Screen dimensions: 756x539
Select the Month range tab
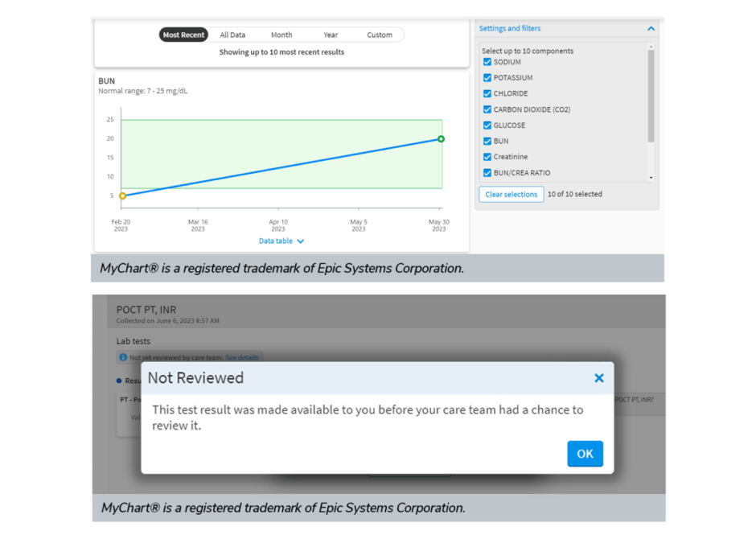(281, 35)
